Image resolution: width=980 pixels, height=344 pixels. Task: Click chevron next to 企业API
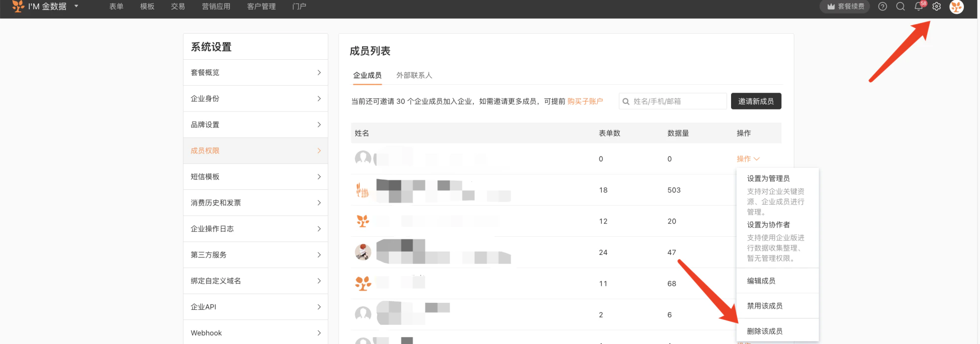[x=319, y=307]
